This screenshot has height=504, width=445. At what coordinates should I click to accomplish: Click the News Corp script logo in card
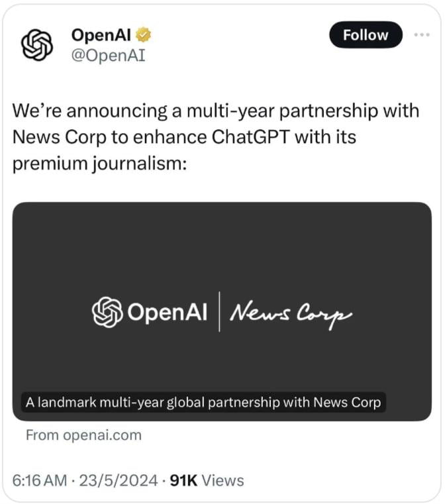tap(291, 314)
